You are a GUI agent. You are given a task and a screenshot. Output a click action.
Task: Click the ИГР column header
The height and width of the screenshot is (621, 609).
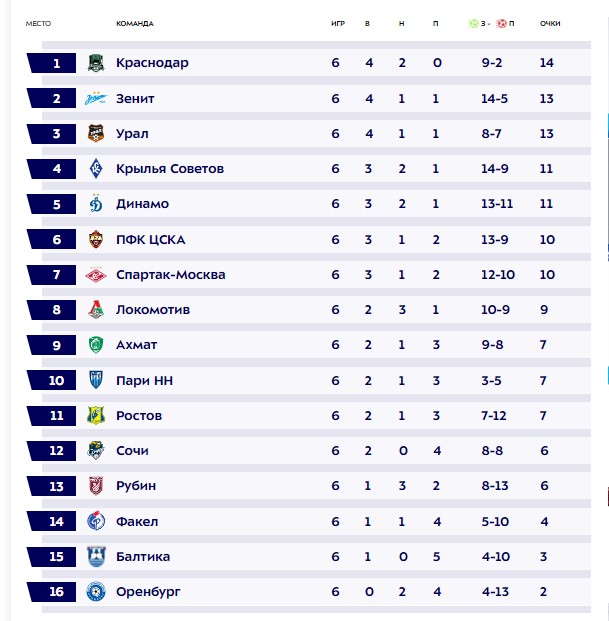338,23
